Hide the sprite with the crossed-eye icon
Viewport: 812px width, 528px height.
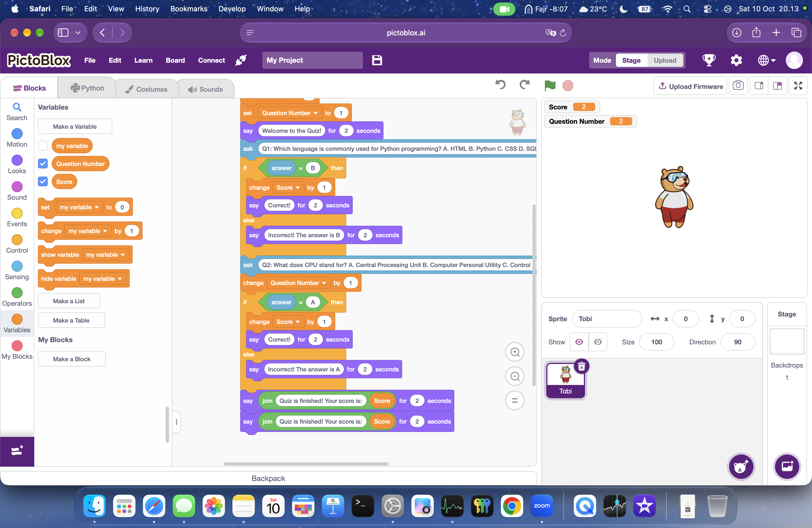(x=598, y=342)
